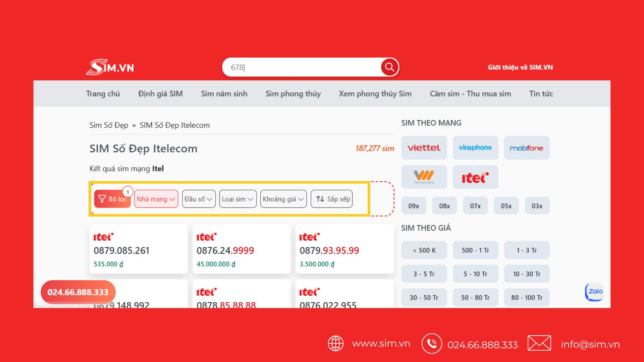Select price range 3 - 5 Tr

tap(424, 274)
